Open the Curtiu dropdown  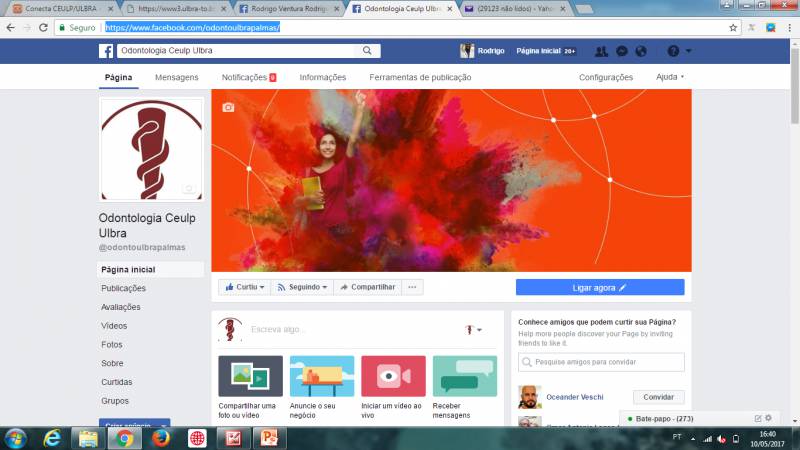pos(244,287)
